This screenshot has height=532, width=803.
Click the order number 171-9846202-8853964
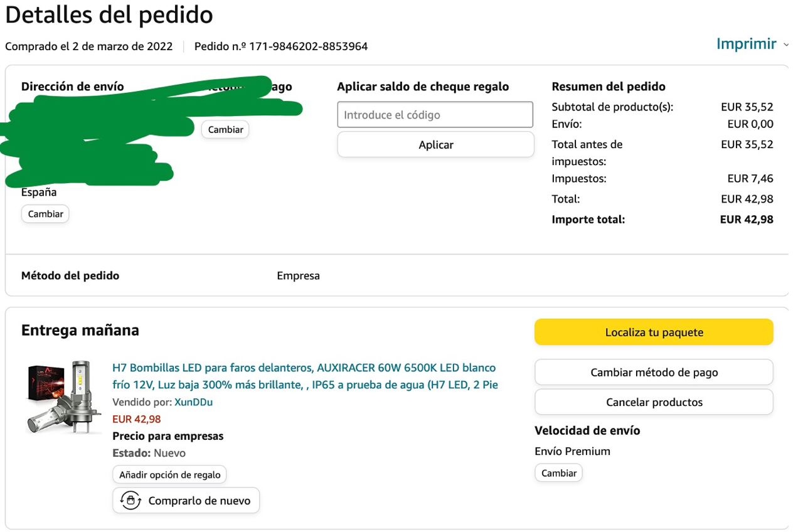(x=308, y=46)
